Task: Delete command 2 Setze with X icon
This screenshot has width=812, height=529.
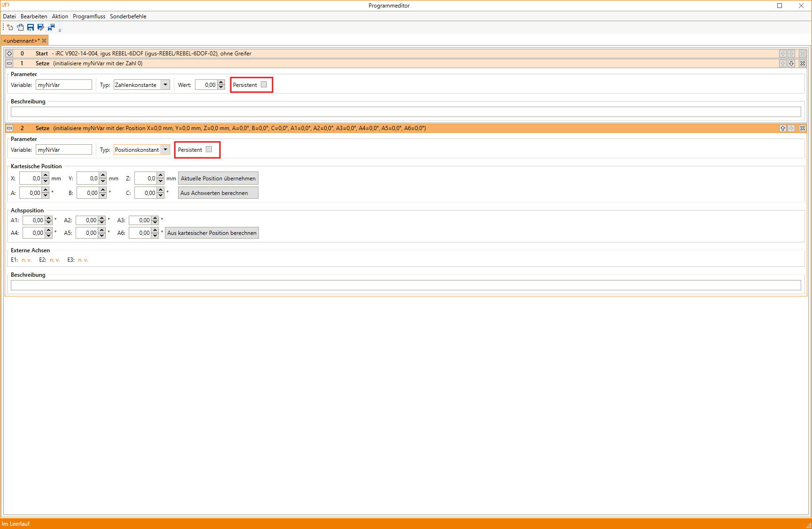Action: 803,128
